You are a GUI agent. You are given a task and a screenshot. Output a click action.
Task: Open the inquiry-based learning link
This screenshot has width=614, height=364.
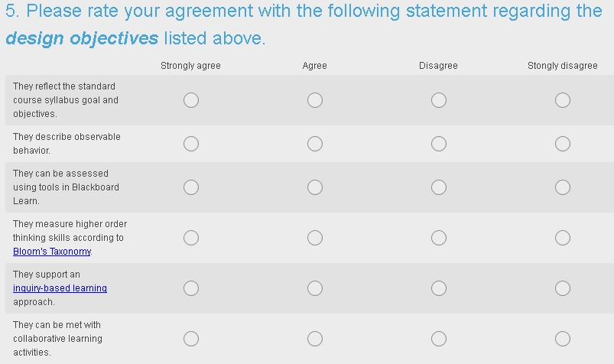point(60,288)
